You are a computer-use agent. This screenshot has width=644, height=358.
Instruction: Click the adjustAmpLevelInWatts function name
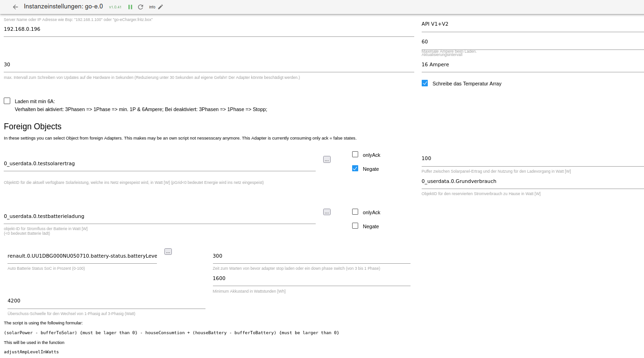click(31, 352)
